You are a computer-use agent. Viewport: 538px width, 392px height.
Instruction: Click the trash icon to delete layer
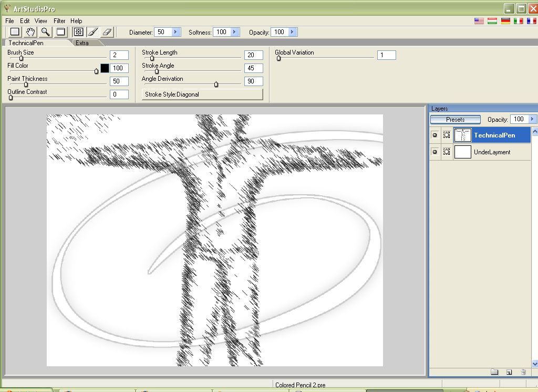(x=523, y=372)
